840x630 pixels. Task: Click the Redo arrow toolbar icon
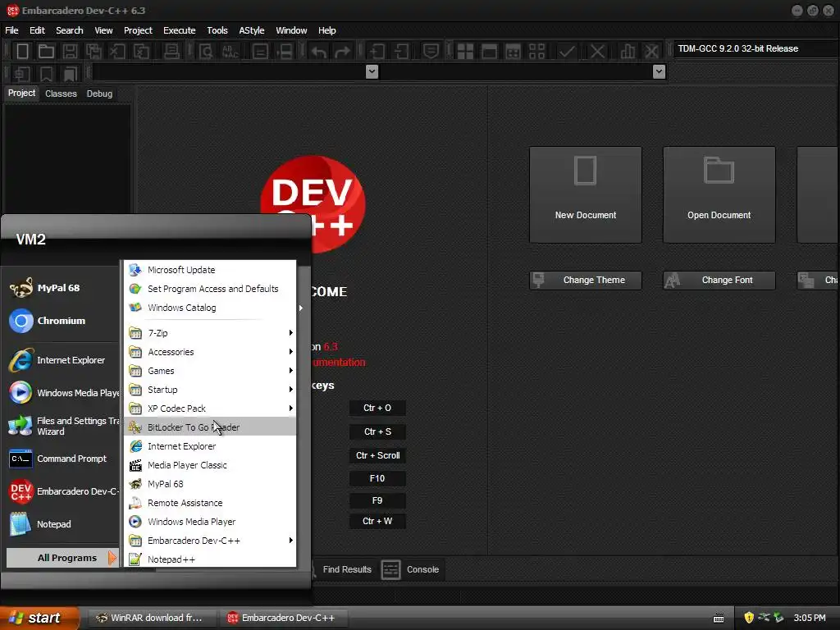[x=342, y=52]
